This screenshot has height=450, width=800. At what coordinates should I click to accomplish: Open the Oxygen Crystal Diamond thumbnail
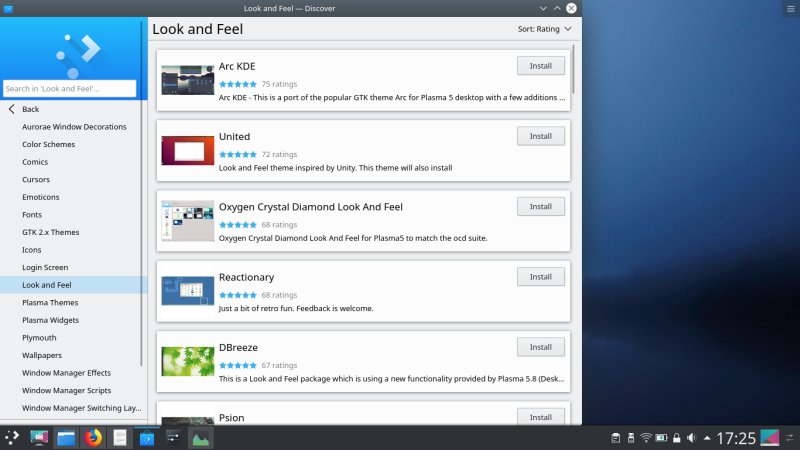(188, 221)
